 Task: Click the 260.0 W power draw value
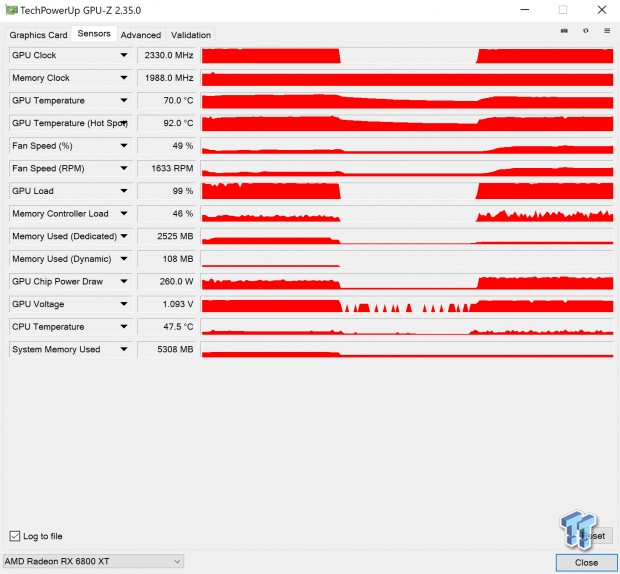pos(166,281)
